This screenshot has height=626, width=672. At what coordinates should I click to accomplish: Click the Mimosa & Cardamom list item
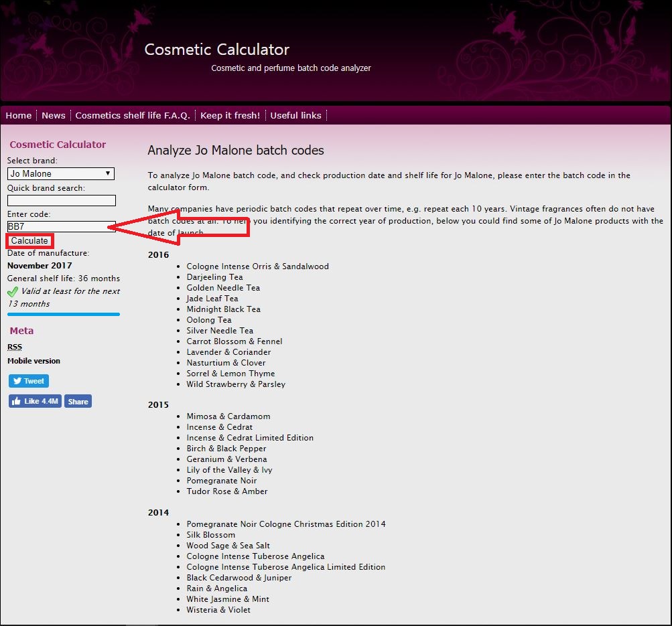tap(228, 416)
